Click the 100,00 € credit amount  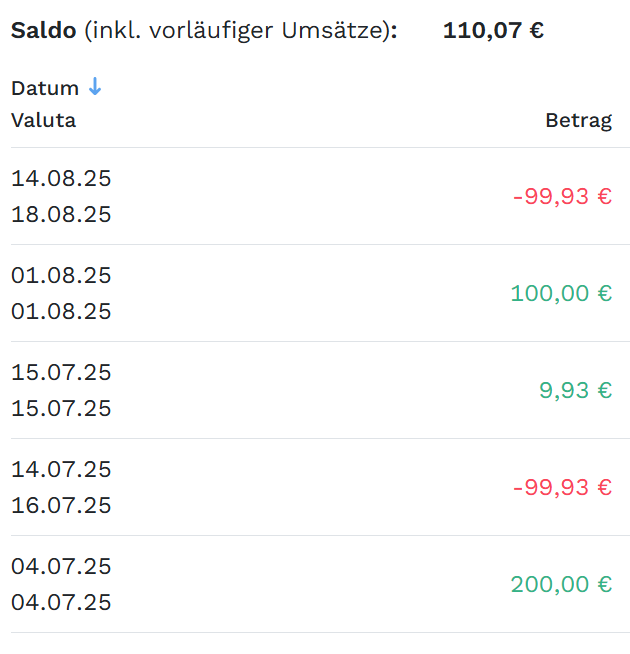coord(561,293)
